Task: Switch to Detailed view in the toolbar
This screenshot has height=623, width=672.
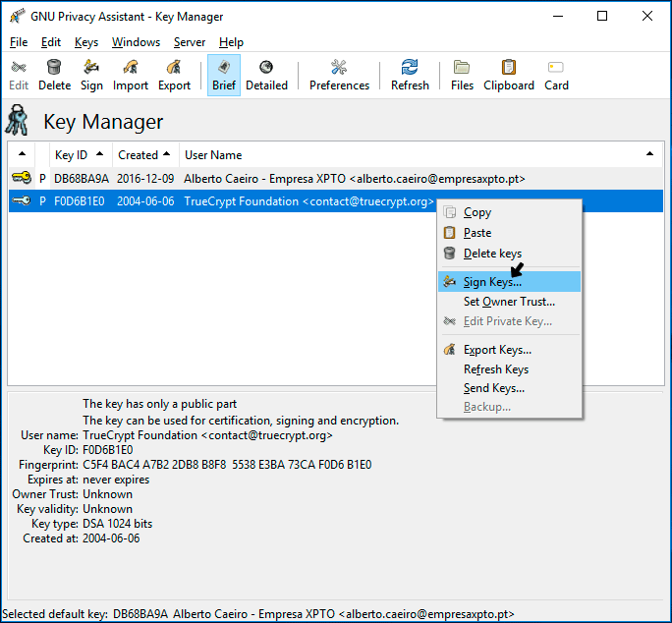Action: [x=266, y=75]
